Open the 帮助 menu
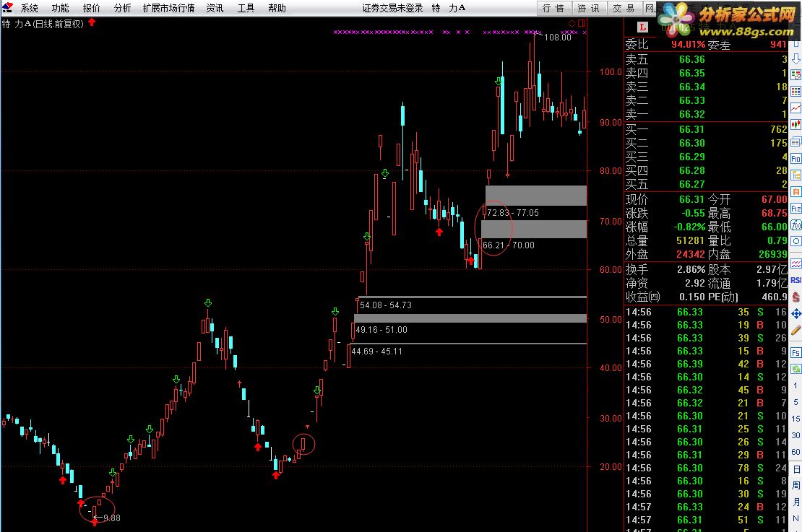This screenshot has height=532, width=802. pos(277,8)
